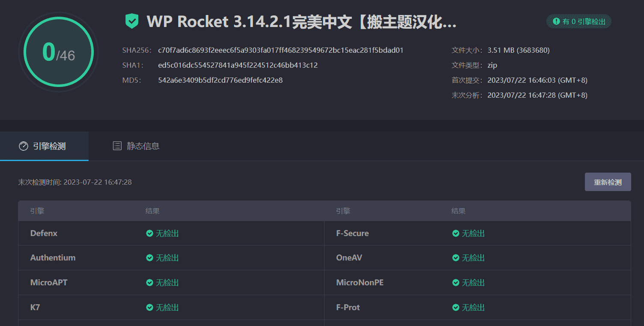Image resolution: width=644 pixels, height=326 pixels.
Task: Click the F-Prot engine name
Action: tap(348, 308)
